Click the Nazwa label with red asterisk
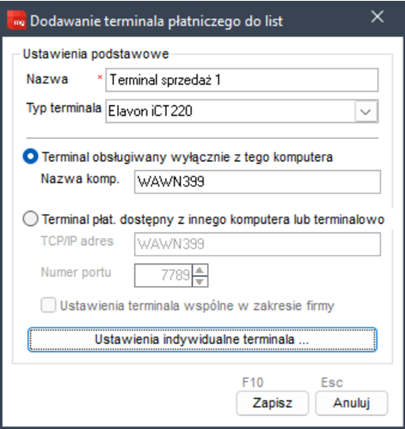The image size is (405, 429). tap(47, 79)
